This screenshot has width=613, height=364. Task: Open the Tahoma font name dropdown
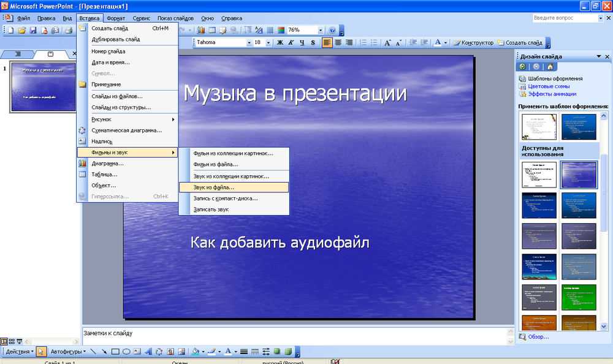pos(249,43)
